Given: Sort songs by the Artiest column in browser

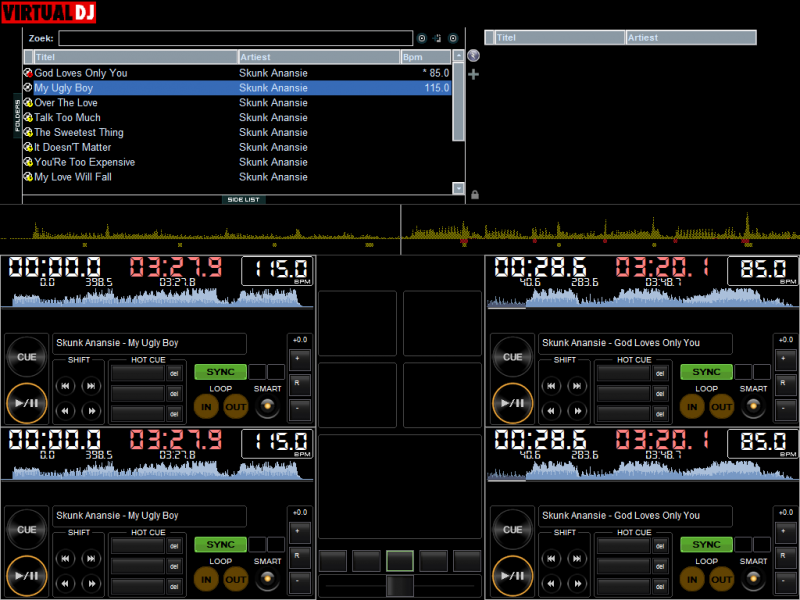Looking at the screenshot, I should [x=319, y=57].
